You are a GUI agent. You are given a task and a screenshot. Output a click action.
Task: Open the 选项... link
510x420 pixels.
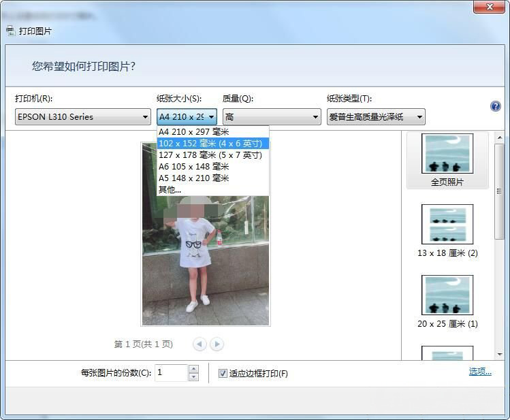(480, 372)
